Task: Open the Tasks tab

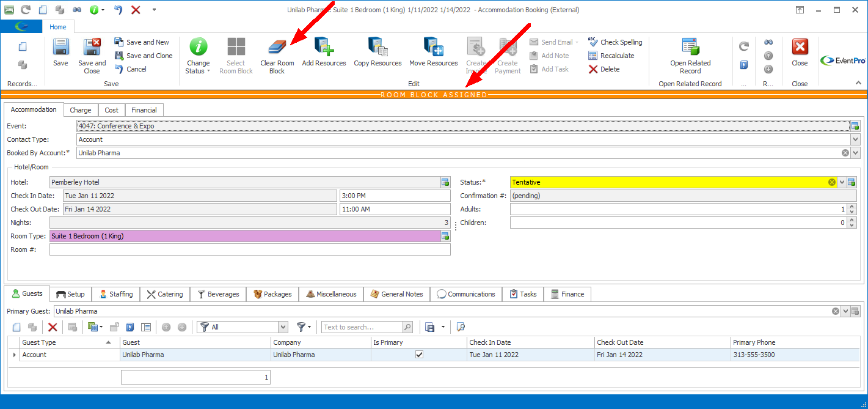Action: tap(523, 294)
